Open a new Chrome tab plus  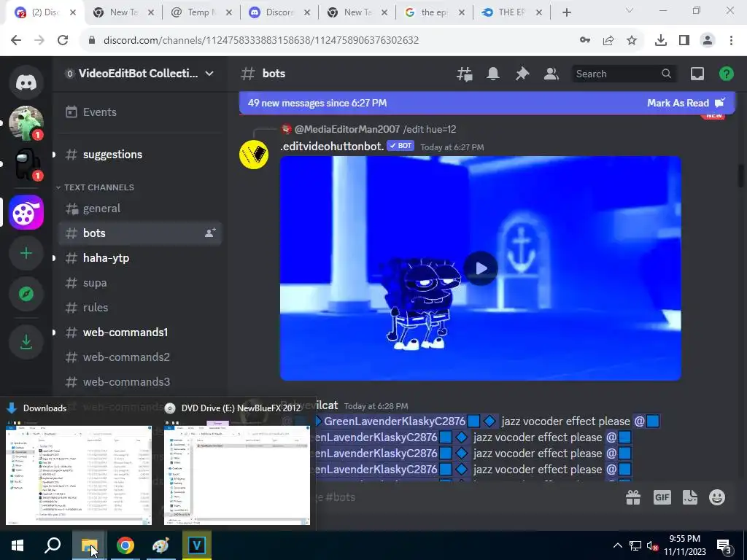[566, 12]
